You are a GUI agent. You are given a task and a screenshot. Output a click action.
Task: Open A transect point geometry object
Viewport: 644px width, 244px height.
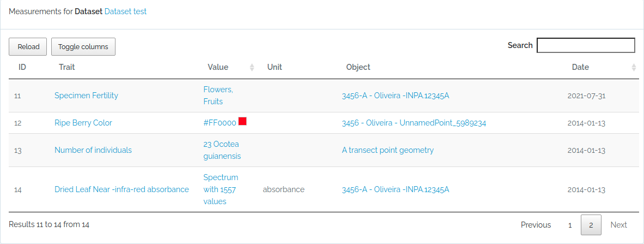click(x=388, y=150)
